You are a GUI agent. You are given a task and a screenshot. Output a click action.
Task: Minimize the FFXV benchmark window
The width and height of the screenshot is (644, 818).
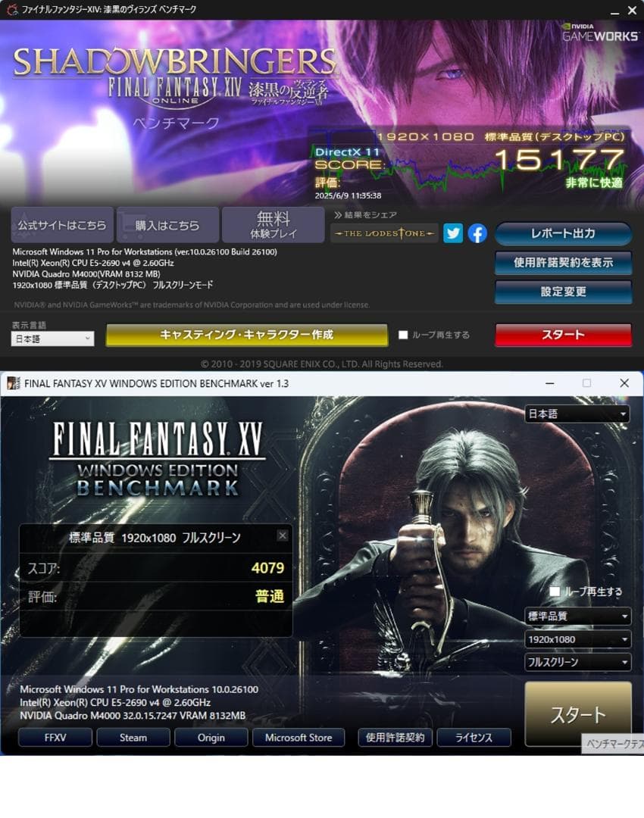tap(549, 383)
